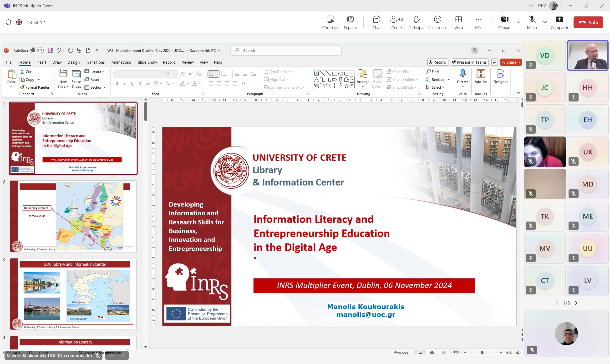Unmute using the Micro button
Screen dimensions: 610x364
[x=532, y=20]
